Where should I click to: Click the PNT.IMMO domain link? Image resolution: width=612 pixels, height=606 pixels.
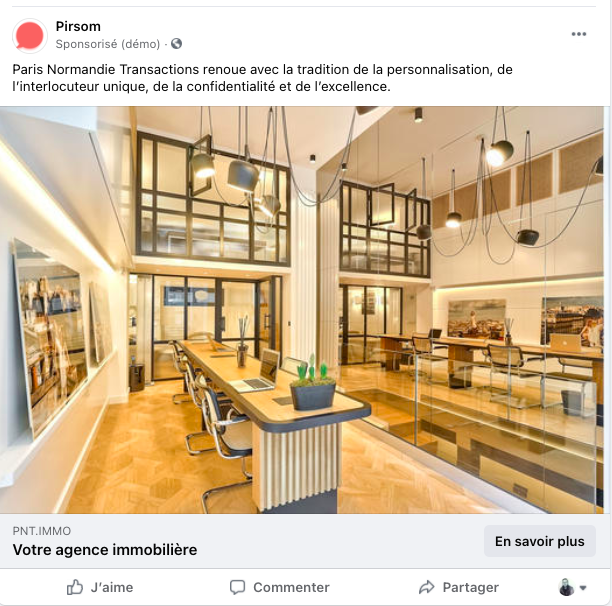pyautogui.click(x=42, y=531)
